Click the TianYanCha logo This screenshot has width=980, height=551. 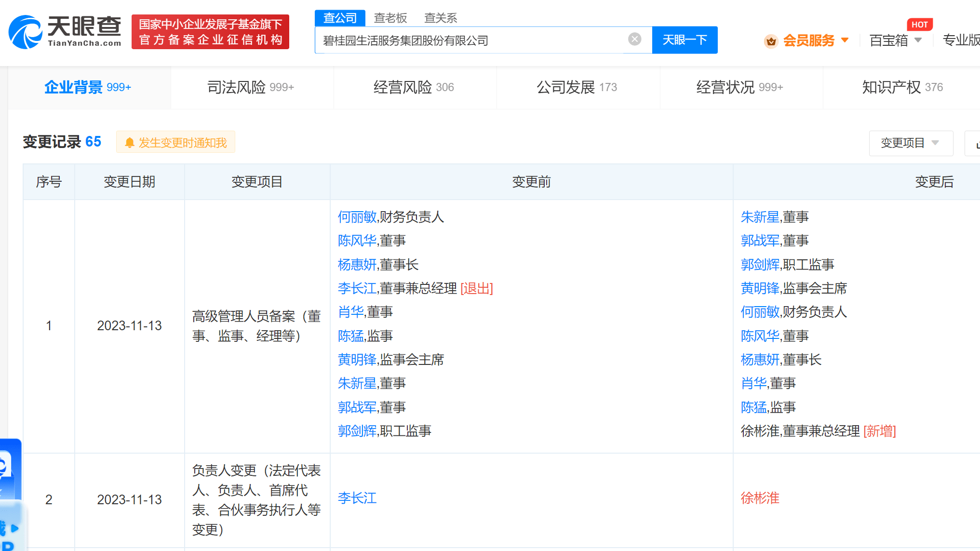tap(65, 32)
